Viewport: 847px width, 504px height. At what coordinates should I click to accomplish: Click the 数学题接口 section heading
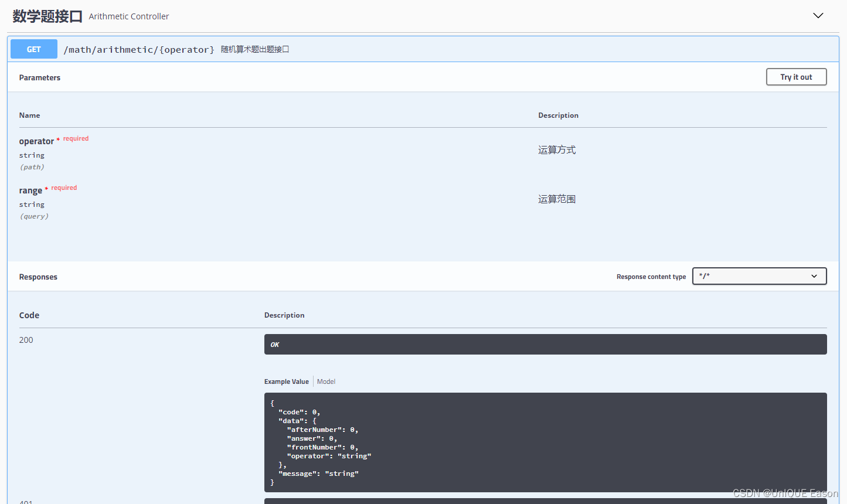tap(47, 16)
